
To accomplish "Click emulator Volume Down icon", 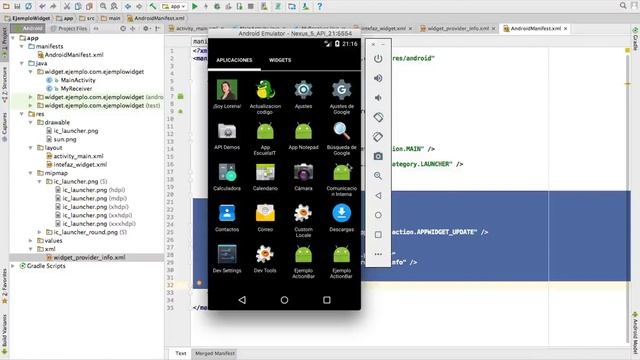I will pyautogui.click(x=378, y=98).
